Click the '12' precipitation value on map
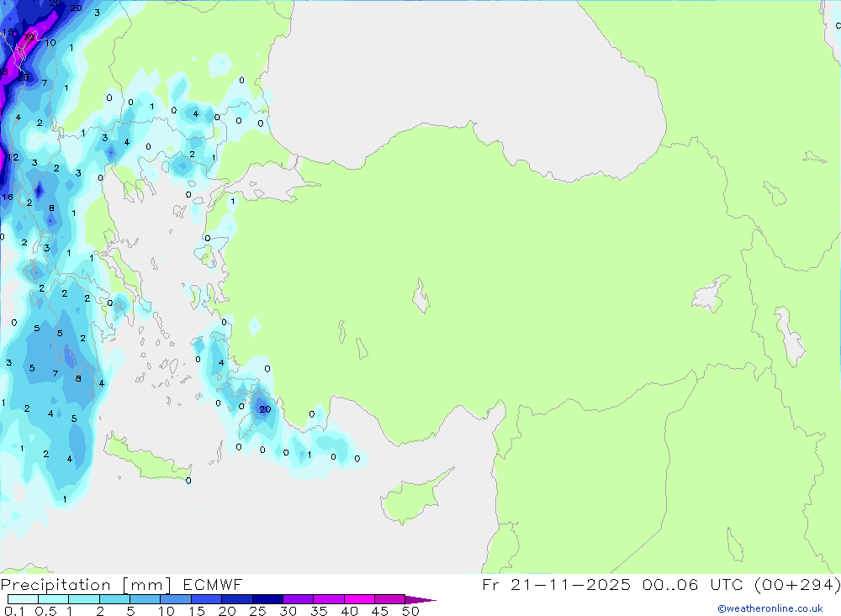The width and height of the screenshot is (841, 616). [13, 157]
